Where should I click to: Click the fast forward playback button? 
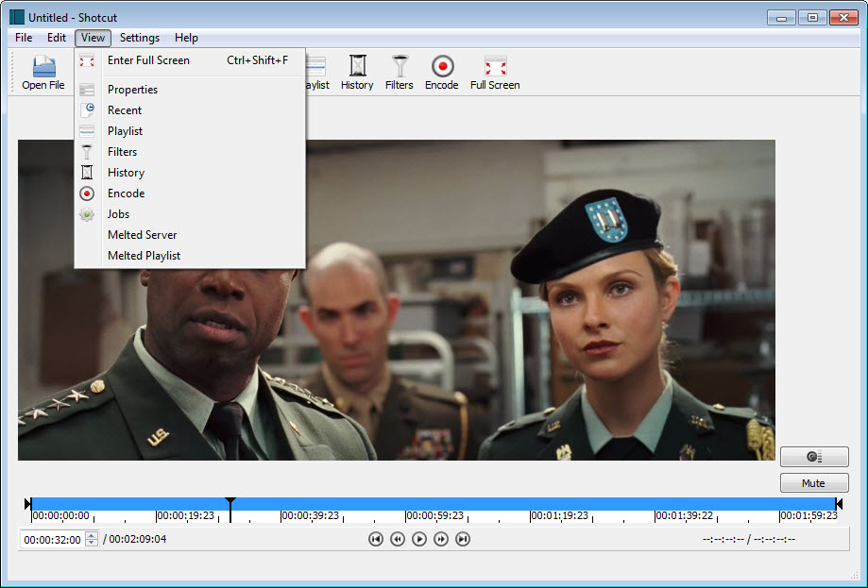441,539
